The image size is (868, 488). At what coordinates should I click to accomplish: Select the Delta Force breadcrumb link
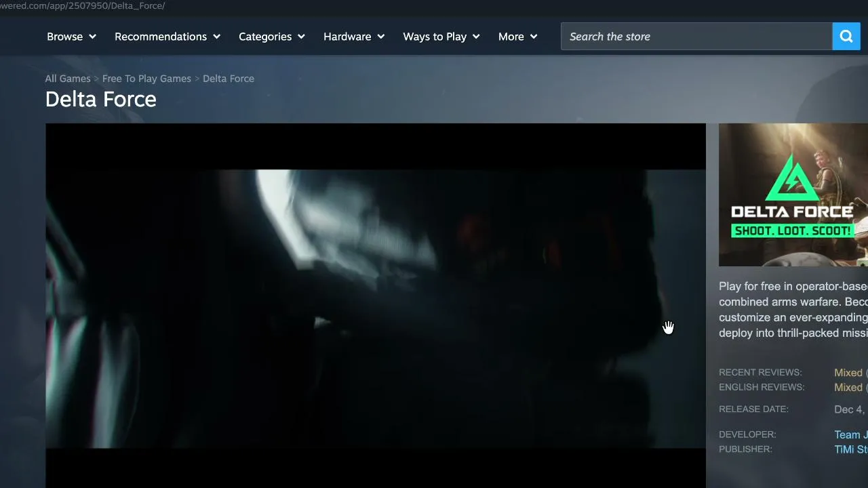point(229,79)
